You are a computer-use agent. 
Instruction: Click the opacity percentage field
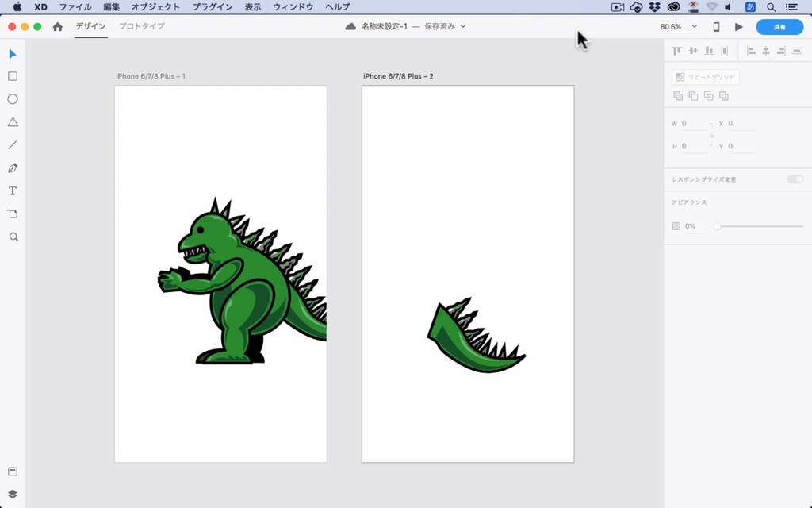695,226
